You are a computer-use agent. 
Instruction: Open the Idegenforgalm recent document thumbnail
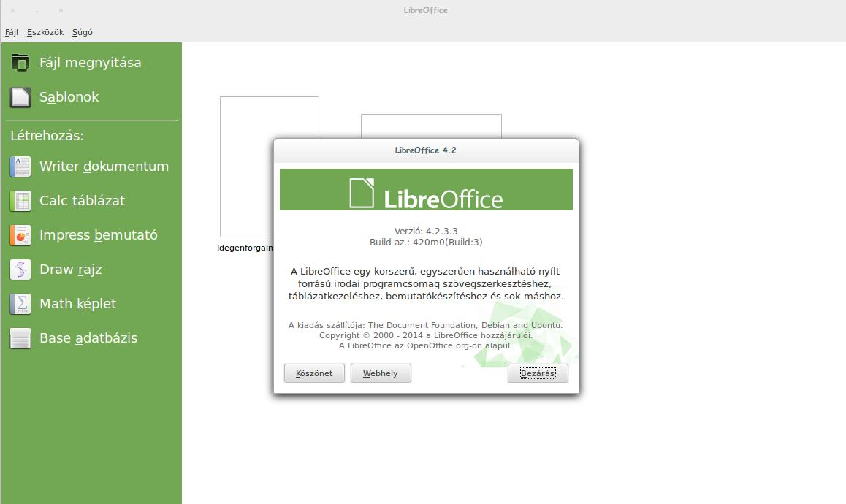[247, 167]
